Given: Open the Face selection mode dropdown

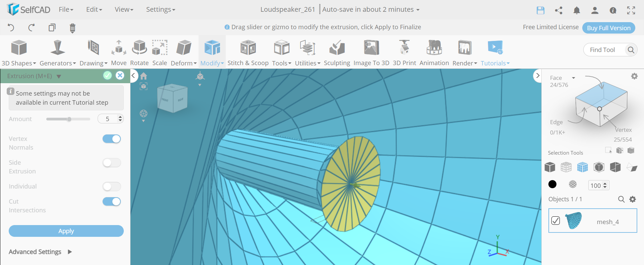Looking at the screenshot, I should point(574,78).
